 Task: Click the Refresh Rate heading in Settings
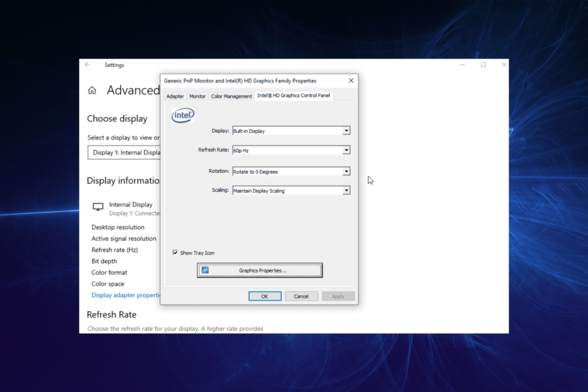pos(111,315)
